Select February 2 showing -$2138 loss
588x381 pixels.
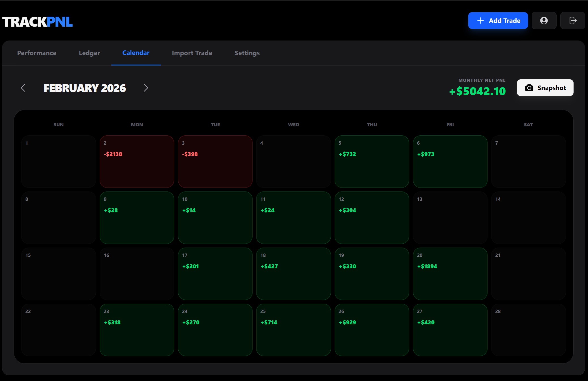tap(137, 161)
